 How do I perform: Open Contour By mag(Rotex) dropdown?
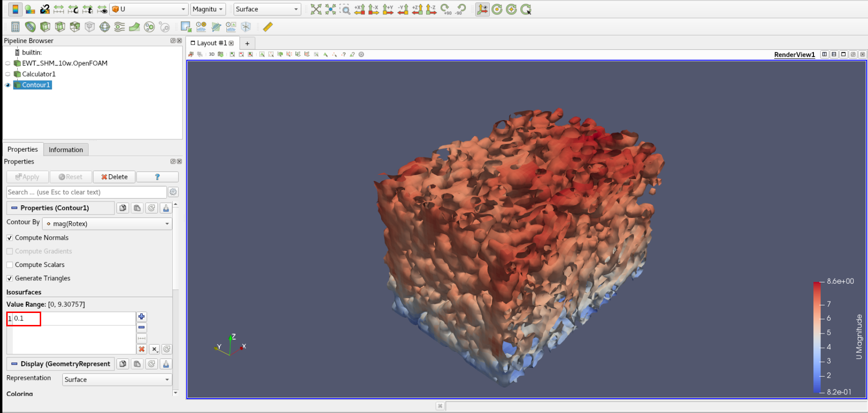click(107, 223)
